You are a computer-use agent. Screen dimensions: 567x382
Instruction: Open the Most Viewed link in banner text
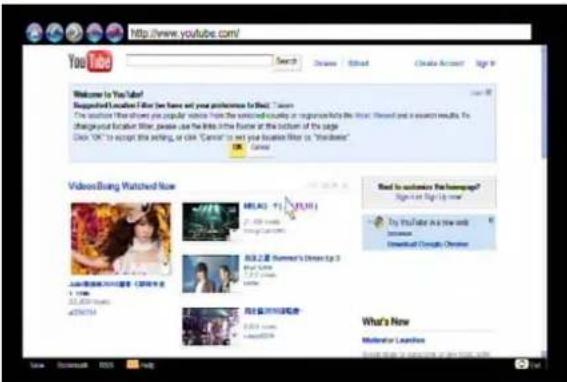374,116
